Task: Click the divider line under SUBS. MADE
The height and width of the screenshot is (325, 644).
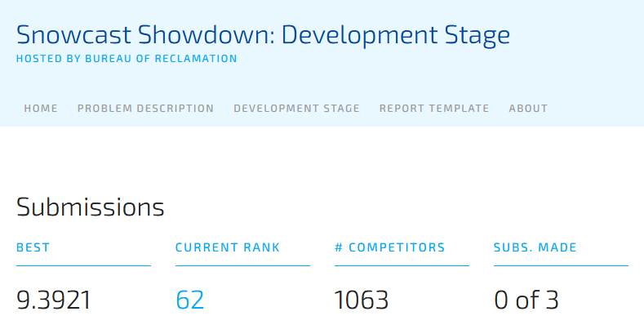Action: (561, 266)
